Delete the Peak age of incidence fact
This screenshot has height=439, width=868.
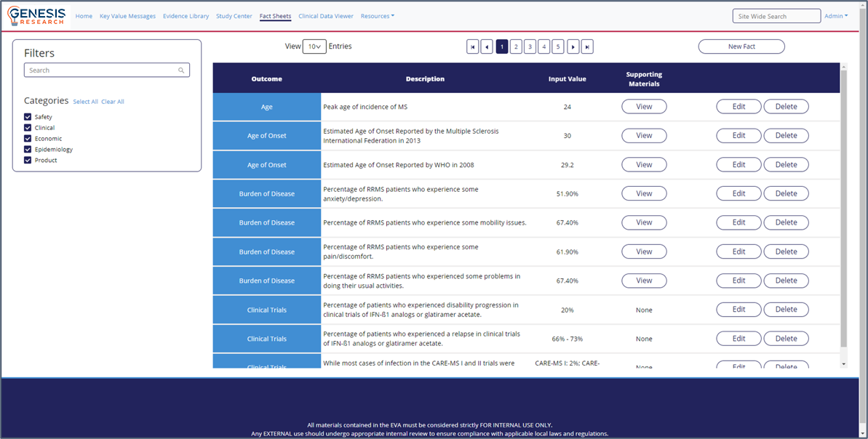(786, 107)
